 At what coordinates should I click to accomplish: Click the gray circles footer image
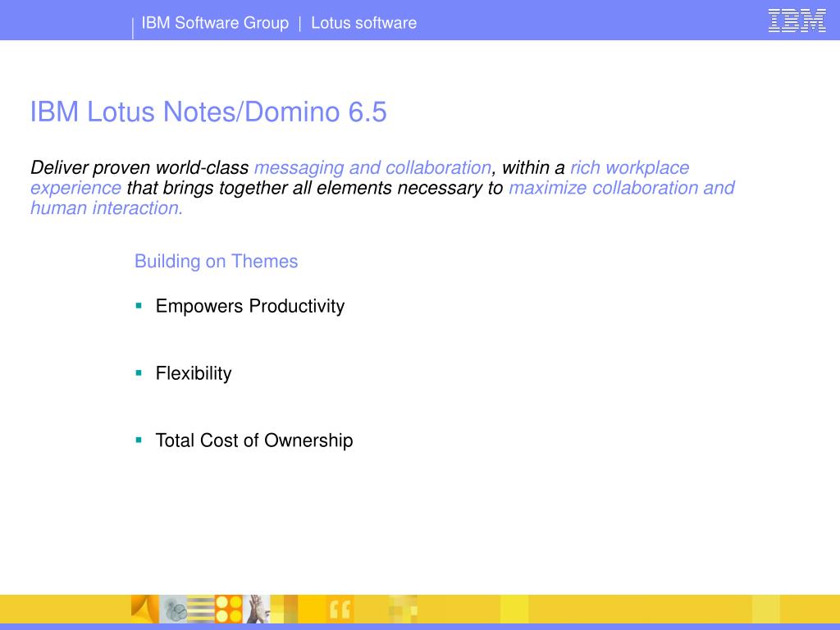(173, 609)
